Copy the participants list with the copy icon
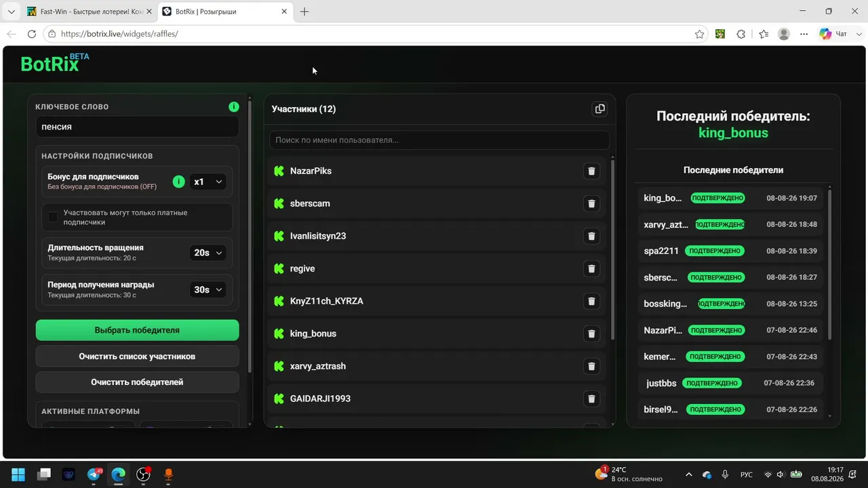 pyautogui.click(x=599, y=109)
